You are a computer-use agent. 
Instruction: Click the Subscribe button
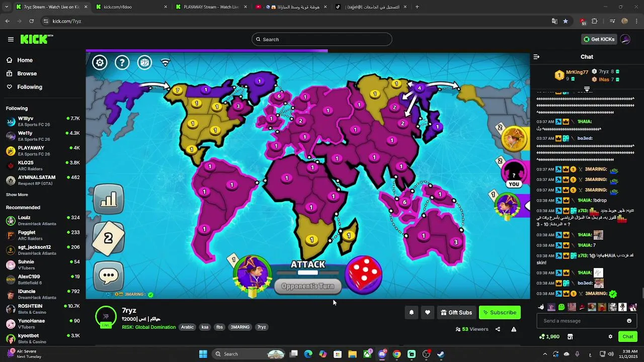[500, 312]
